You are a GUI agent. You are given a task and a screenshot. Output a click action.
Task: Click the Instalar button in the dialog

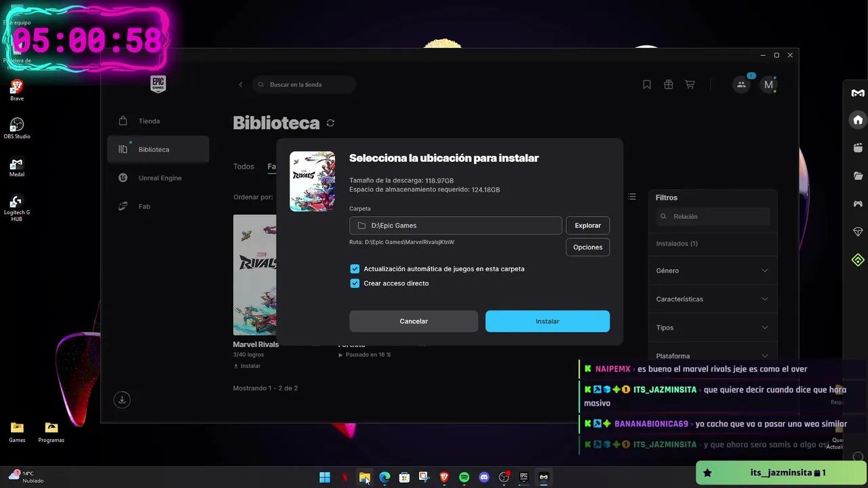(547, 321)
